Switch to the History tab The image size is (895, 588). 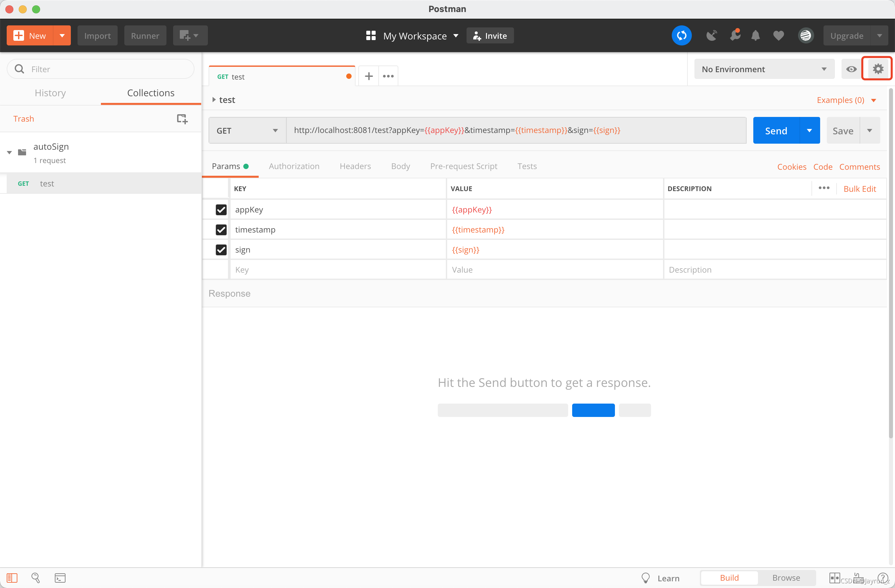pos(50,93)
